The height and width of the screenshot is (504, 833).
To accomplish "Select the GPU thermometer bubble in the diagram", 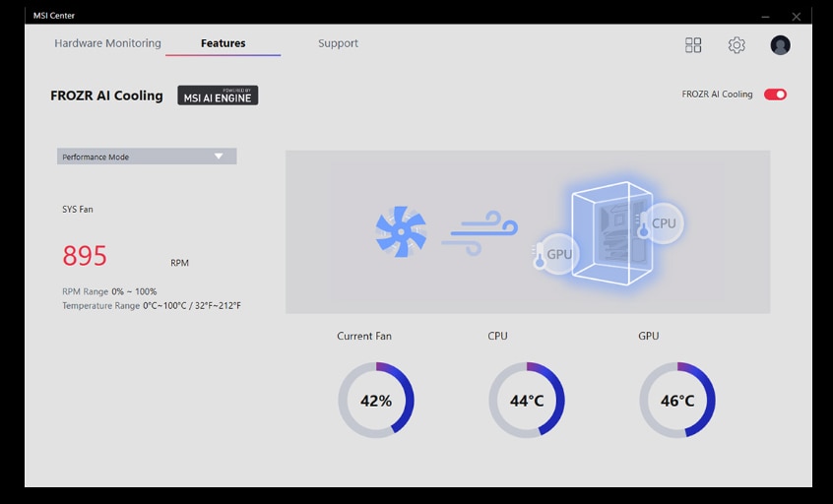I will tap(555, 254).
